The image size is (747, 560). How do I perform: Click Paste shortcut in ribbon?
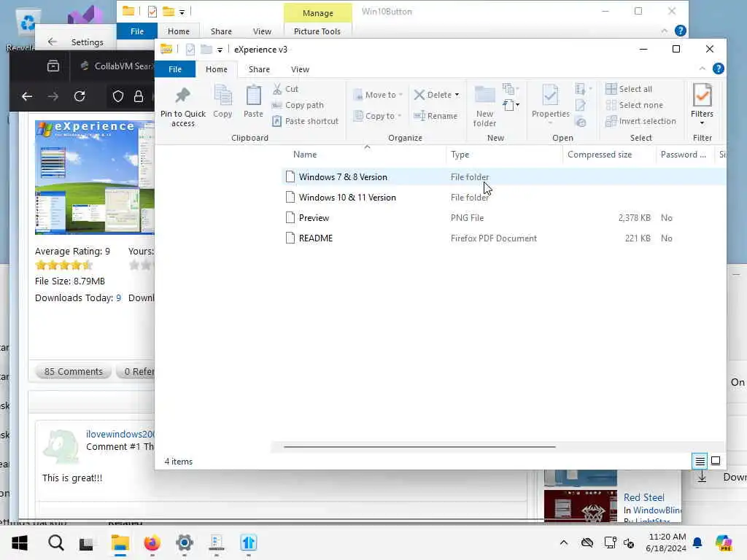coord(306,122)
